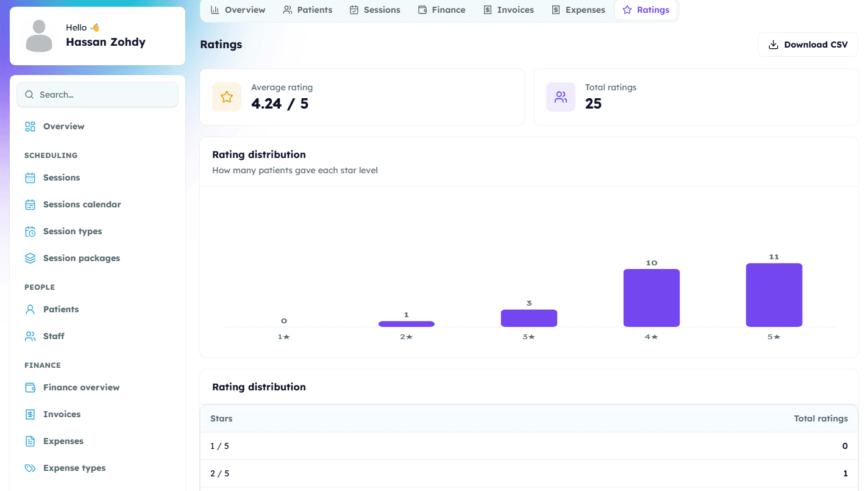Click the Session packages layers icon
The height and width of the screenshot is (491, 868).
click(x=30, y=258)
